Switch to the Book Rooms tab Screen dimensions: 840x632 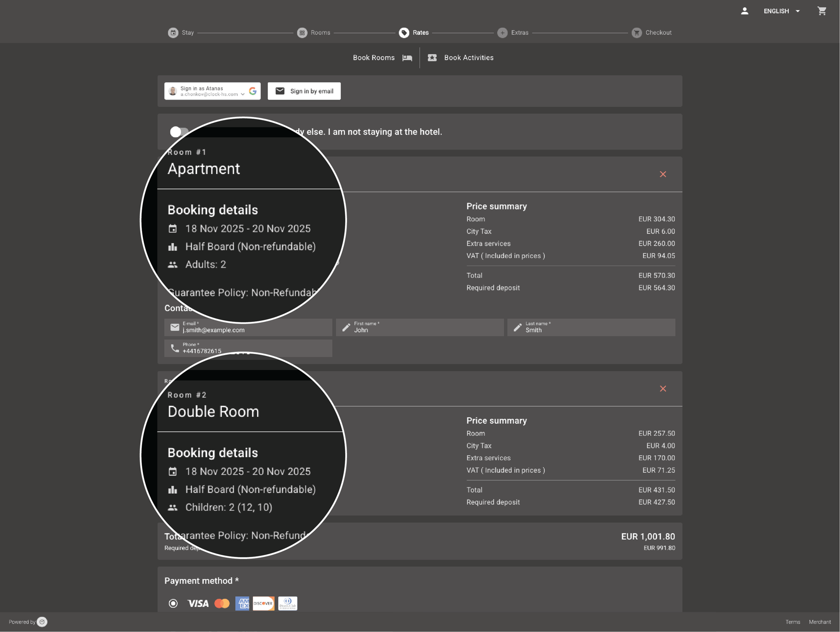[374, 58]
